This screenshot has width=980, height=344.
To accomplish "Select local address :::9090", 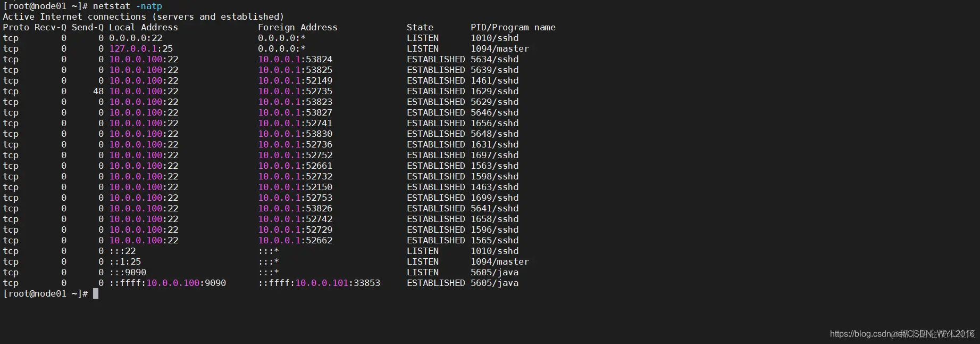I will (x=128, y=272).
